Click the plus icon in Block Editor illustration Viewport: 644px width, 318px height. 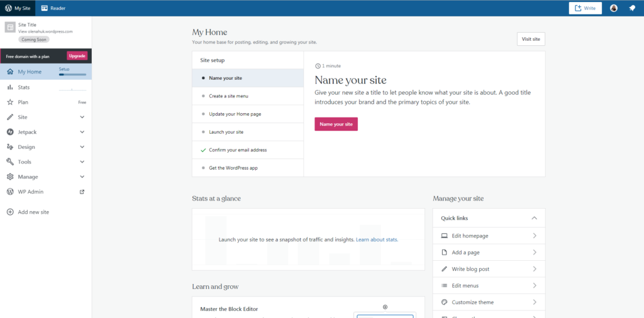385,307
